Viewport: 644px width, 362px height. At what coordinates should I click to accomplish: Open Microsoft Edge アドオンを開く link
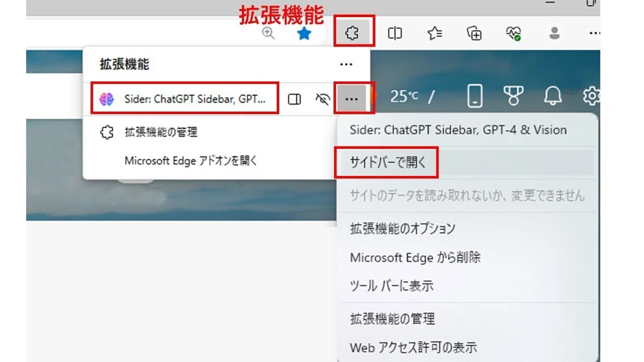click(191, 160)
